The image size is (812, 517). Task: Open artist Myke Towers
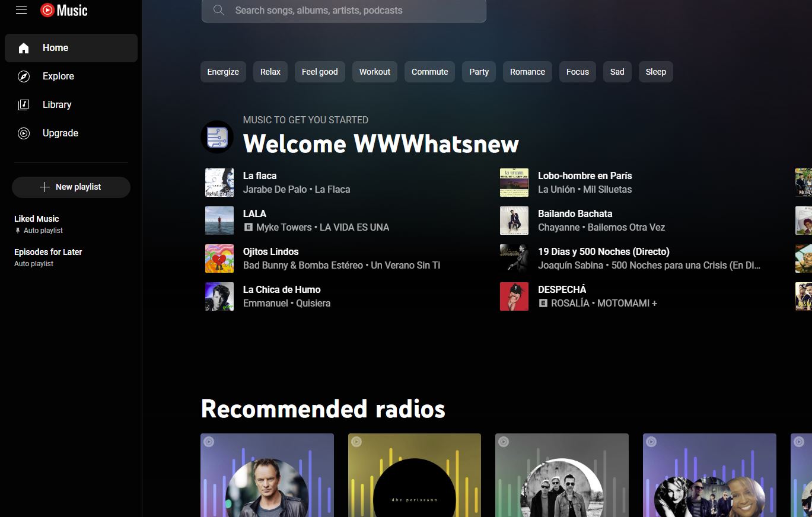(x=284, y=228)
